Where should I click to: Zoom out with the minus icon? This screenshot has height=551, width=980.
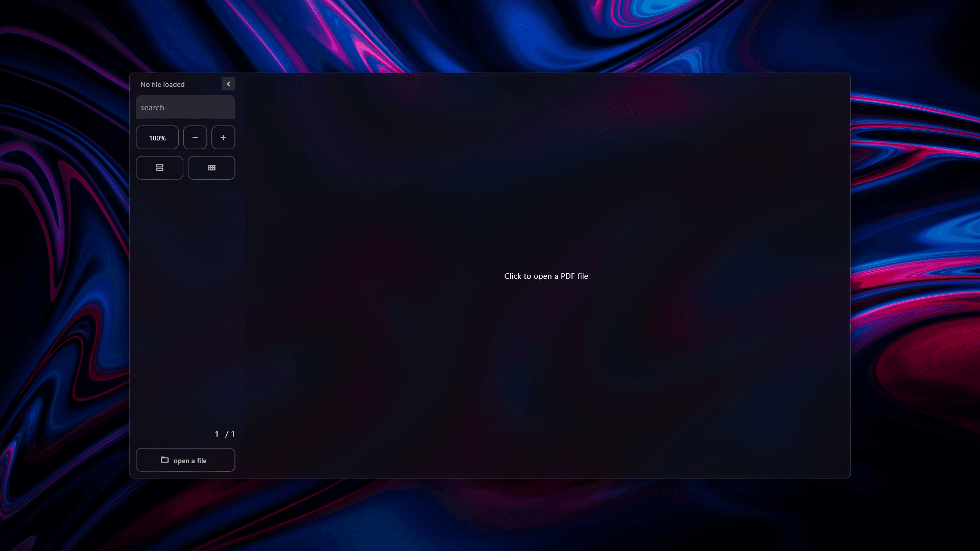coord(195,138)
